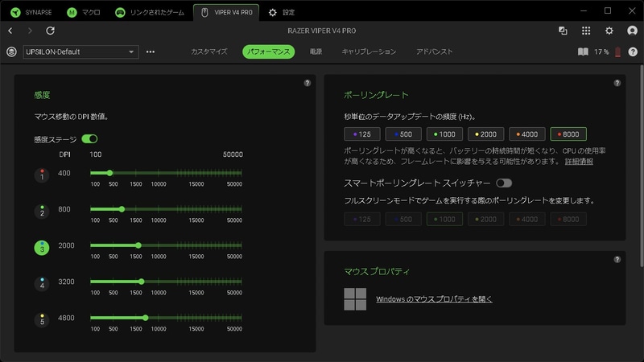
Task: Open the user account avatar
Action: click(x=632, y=31)
